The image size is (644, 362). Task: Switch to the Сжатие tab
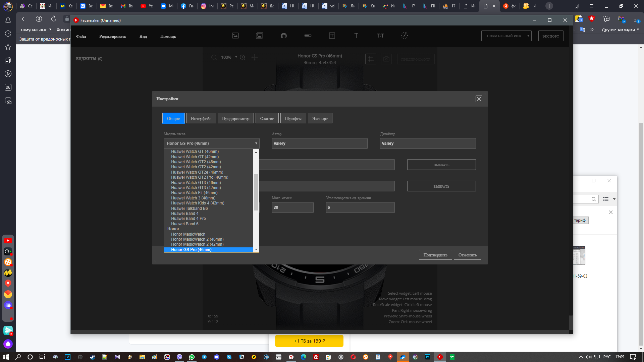(267, 118)
